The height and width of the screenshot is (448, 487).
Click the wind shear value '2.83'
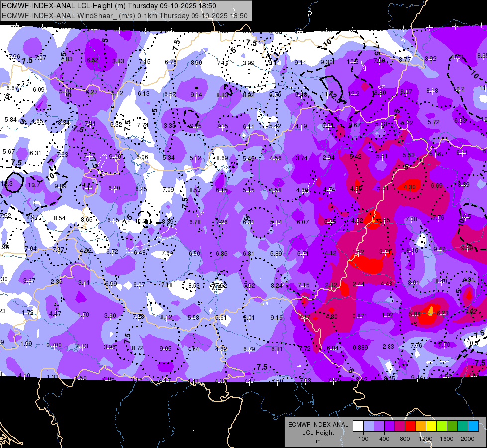tap(388, 346)
